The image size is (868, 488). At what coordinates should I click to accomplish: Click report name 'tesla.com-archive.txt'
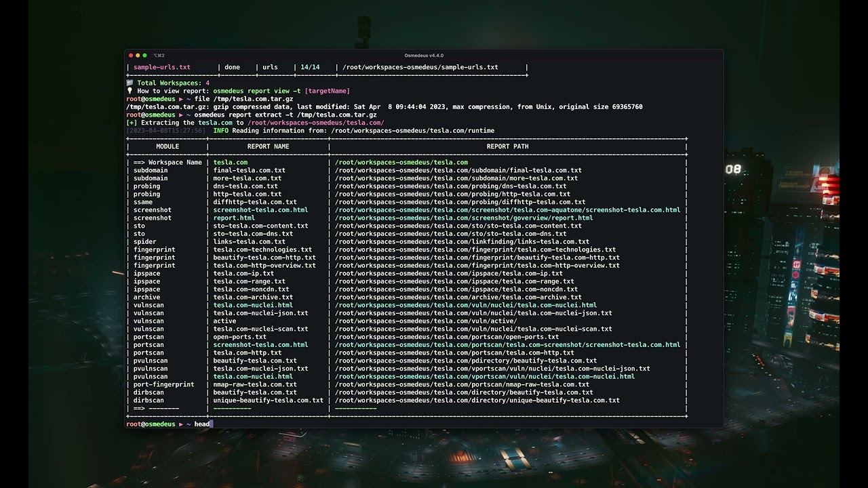[253, 297]
